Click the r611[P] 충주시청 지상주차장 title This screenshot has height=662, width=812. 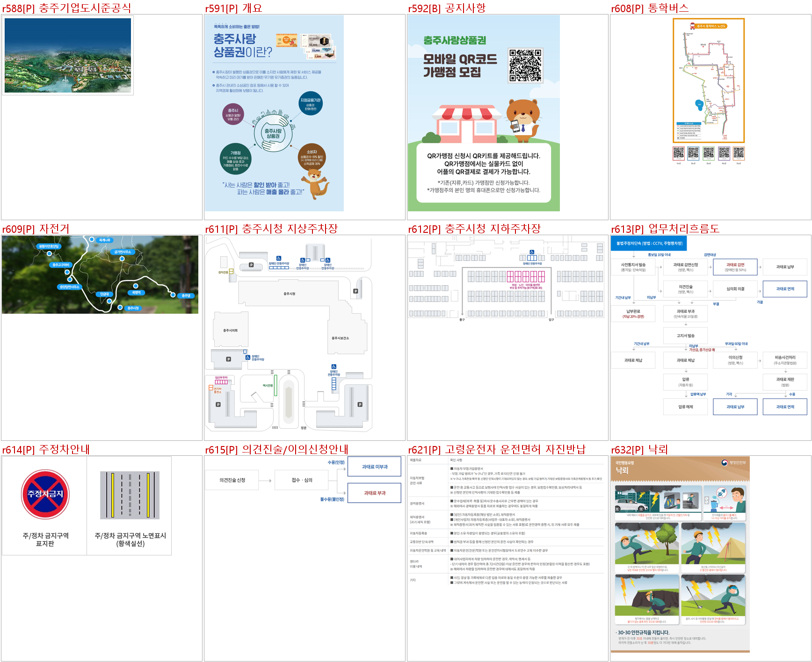(x=271, y=229)
